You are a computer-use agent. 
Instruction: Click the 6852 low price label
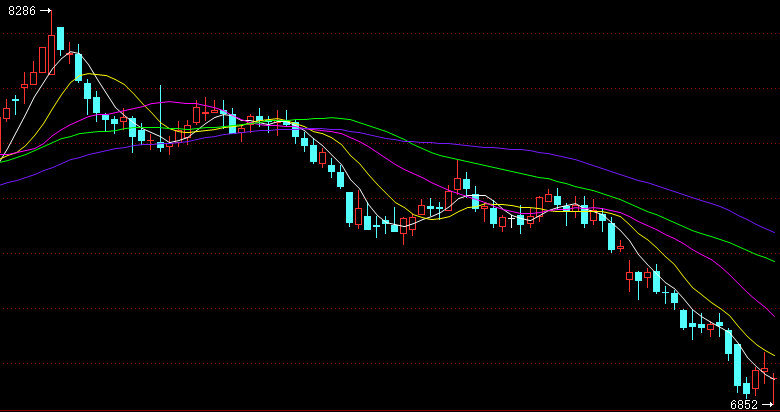(x=744, y=405)
